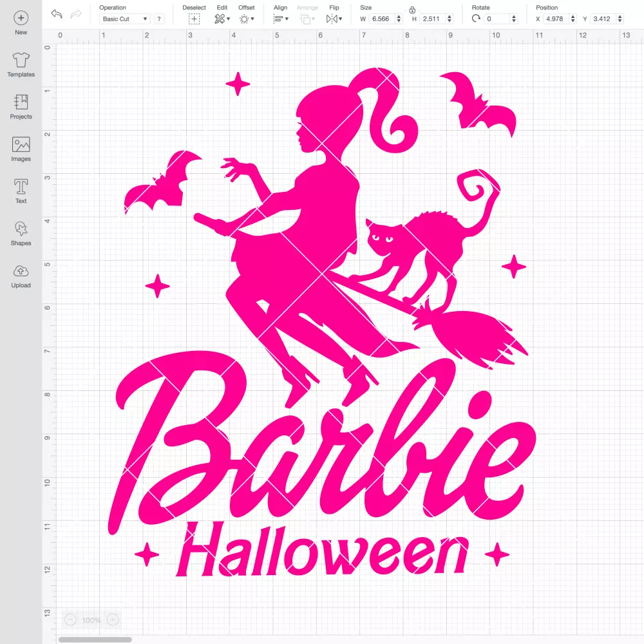
Task: Open the Offset tool
Action: (247, 19)
